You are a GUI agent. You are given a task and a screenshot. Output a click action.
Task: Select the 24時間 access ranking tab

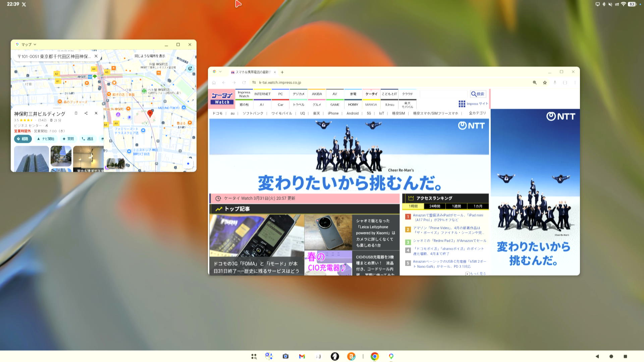(434, 206)
